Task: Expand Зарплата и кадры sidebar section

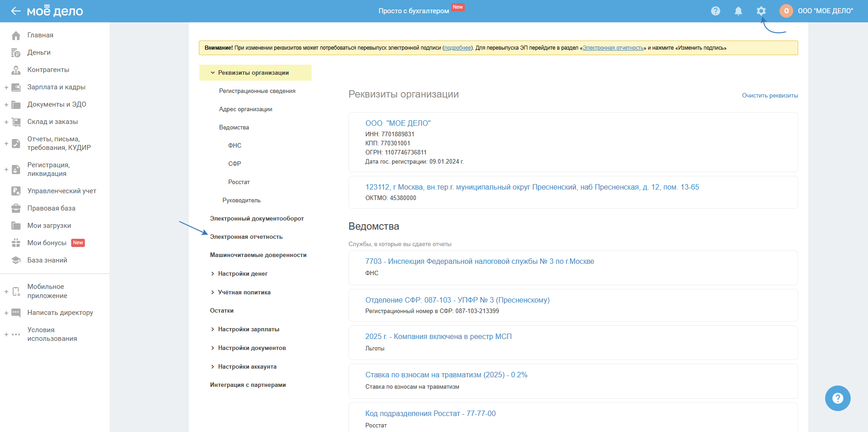Action: point(6,87)
